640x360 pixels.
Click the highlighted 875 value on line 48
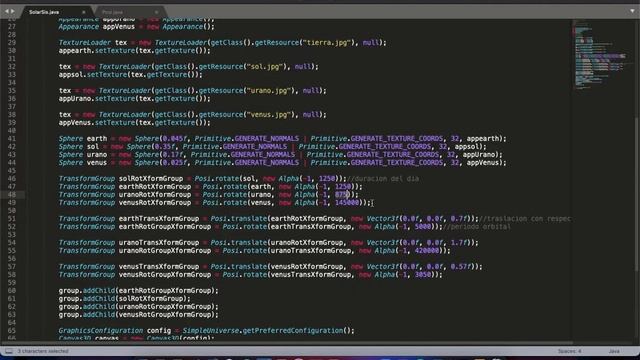(x=341, y=195)
